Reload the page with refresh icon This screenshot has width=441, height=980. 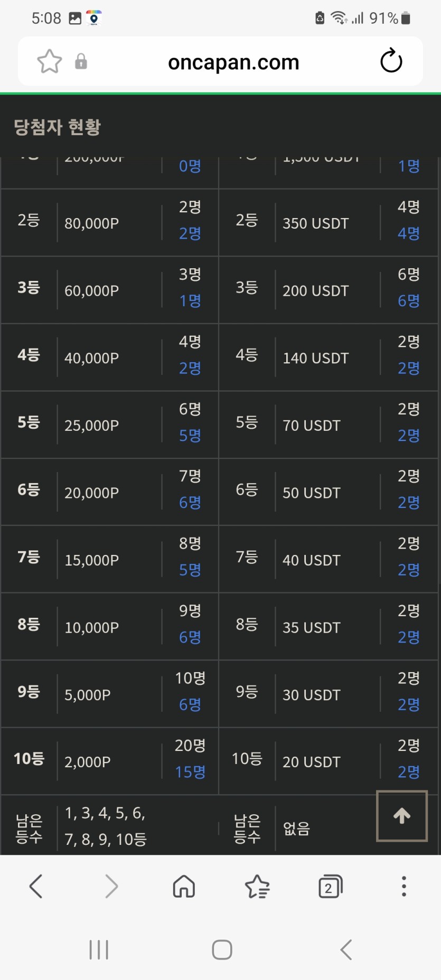391,61
